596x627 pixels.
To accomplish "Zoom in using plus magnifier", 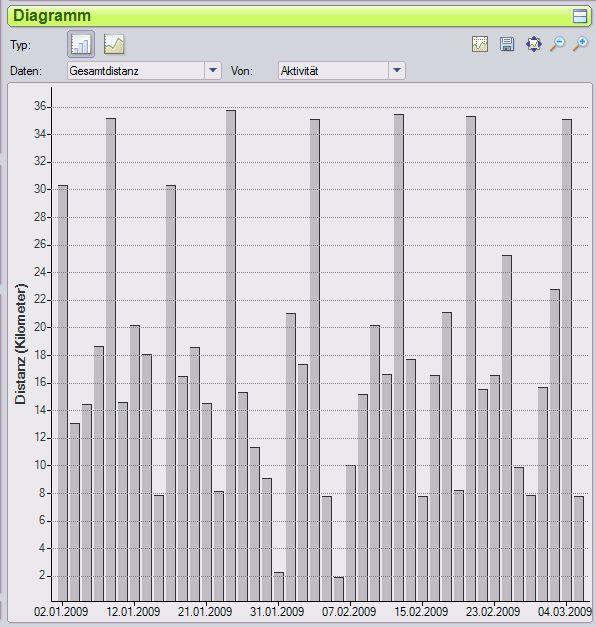I will tap(580, 44).
